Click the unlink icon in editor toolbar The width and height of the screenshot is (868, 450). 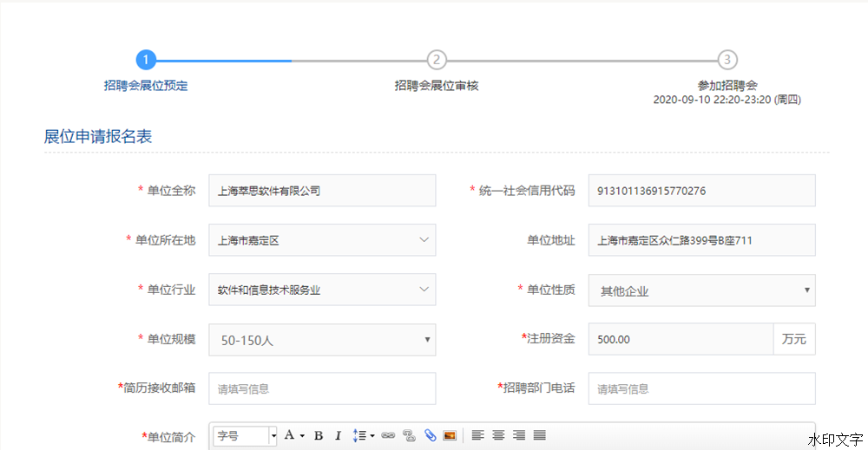pyautogui.click(x=409, y=435)
